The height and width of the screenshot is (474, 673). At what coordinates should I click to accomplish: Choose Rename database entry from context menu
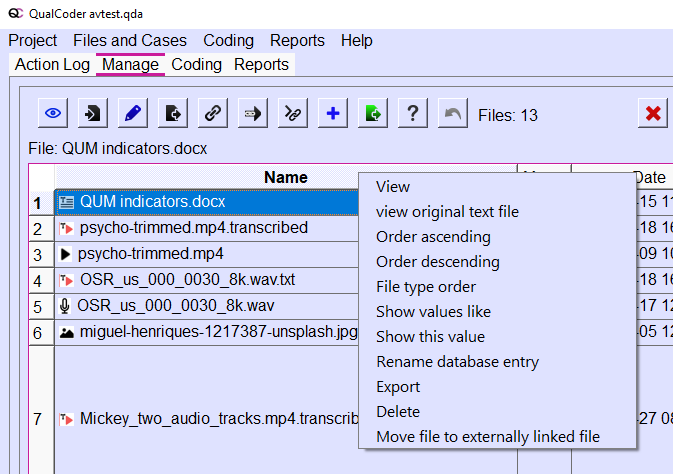point(457,362)
